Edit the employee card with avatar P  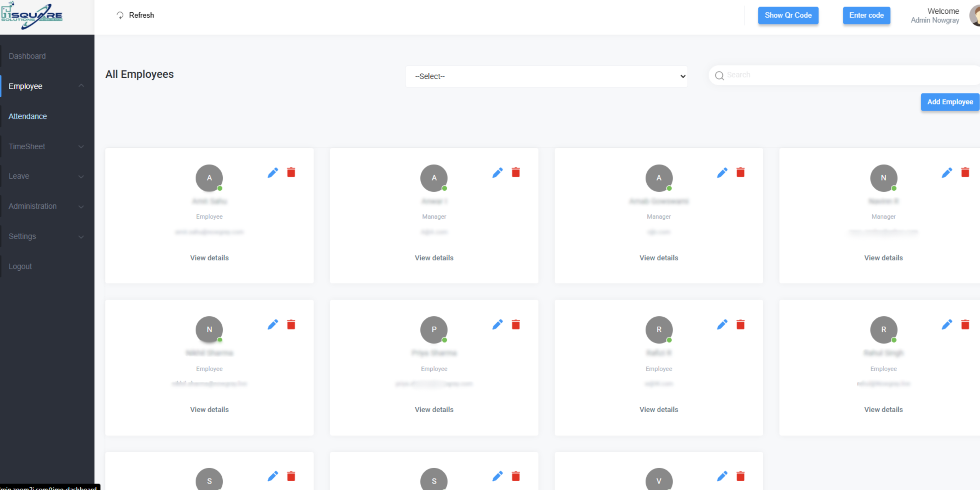click(497, 325)
